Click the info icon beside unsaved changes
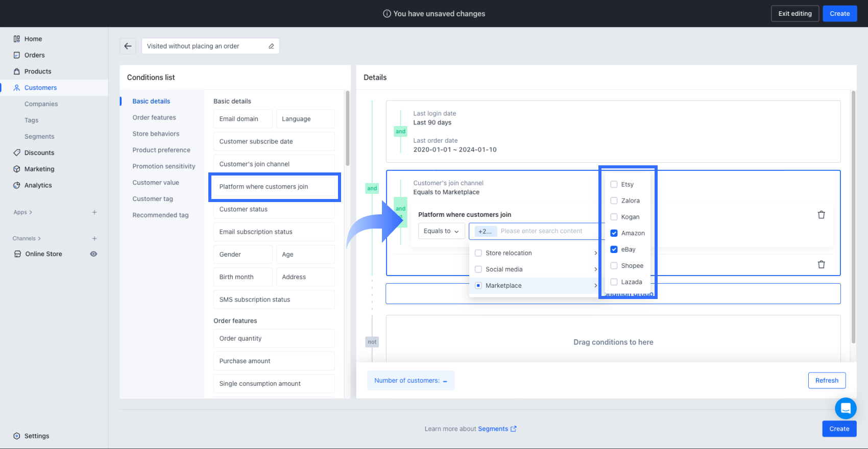 387,14
